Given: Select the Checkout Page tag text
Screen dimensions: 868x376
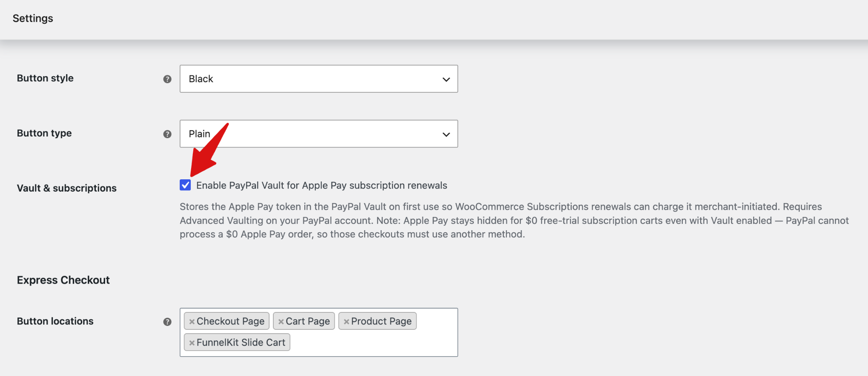Looking at the screenshot, I should pyautogui.click(x=231, y=321).
